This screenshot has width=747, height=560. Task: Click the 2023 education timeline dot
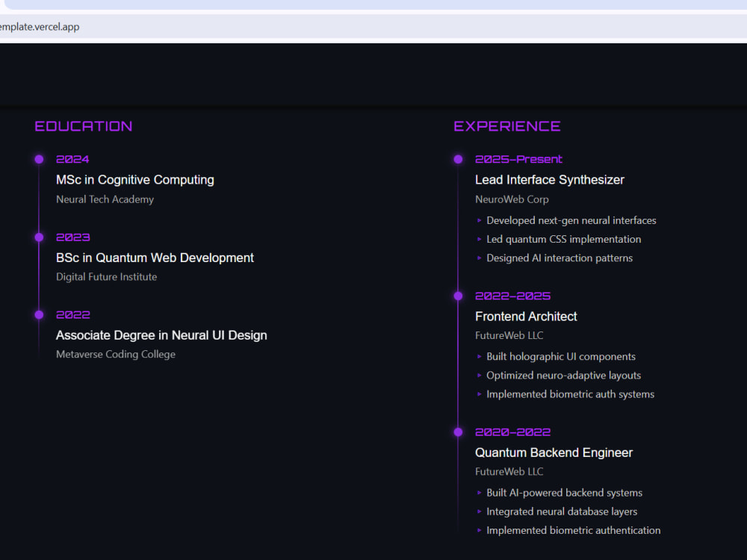39,237
